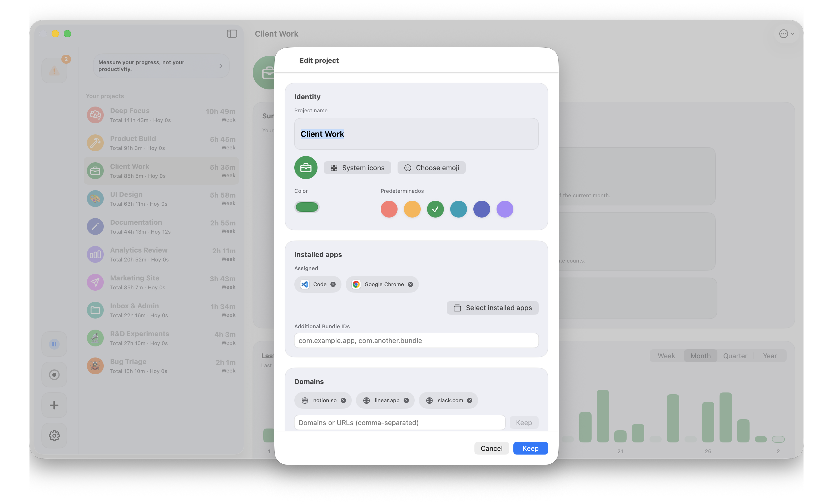
Task: Open Bug Triage via its ladybug icon
Action: tap(95, 366)
